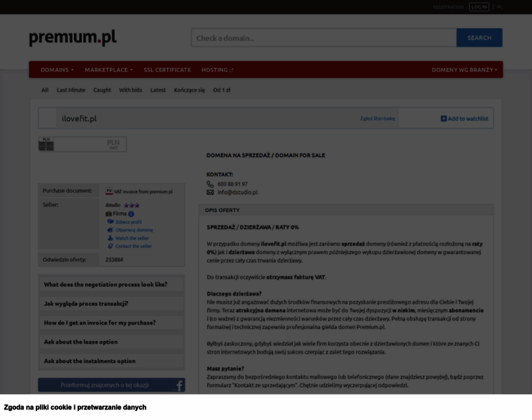Screen dimensions: 532x420
Task: Click the Contact the seller link
Action: [x=133, y=246]
